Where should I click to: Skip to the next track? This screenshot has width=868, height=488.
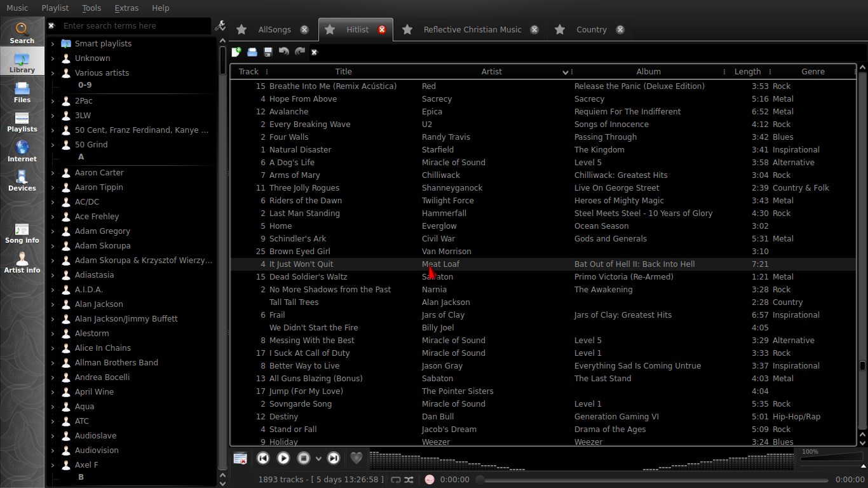coord(334,458)
